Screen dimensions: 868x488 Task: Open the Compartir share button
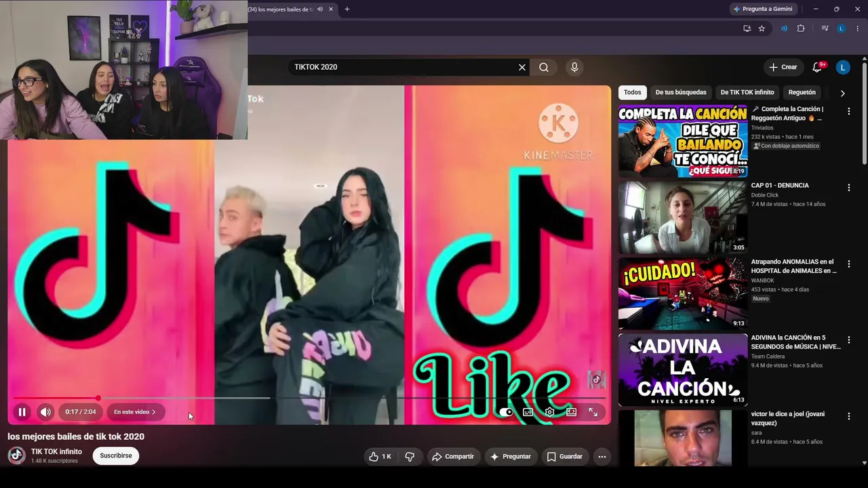coord(453,457)
